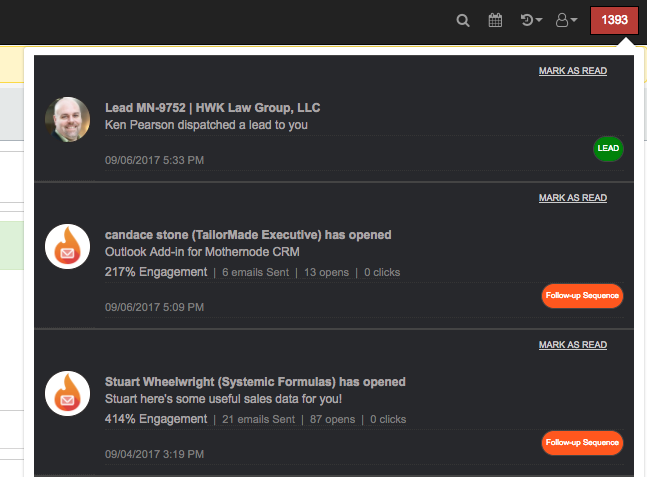Viewport: 647px width, 477px height.
Task: Open Stuart Wheelwright has opened heading
Action: tap(255, 382)
